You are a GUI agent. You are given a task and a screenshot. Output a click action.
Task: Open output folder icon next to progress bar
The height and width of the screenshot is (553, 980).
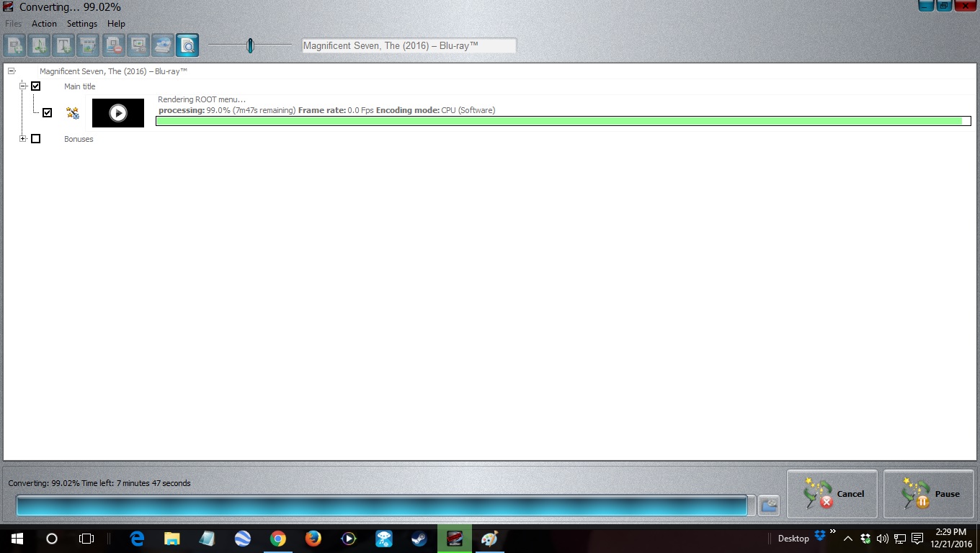point(769,505)
